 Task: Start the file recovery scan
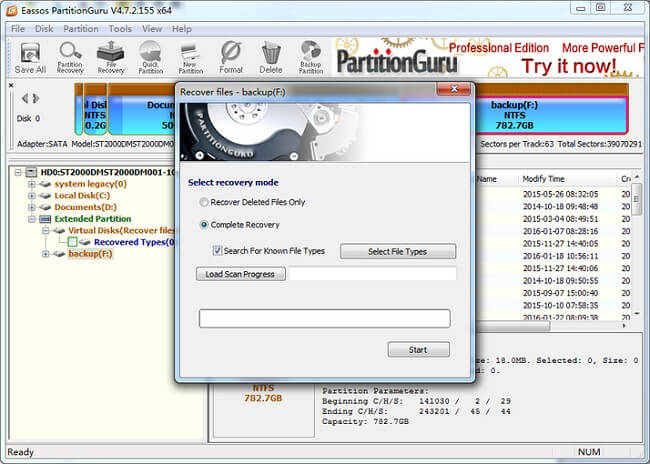tap(418, 350)
